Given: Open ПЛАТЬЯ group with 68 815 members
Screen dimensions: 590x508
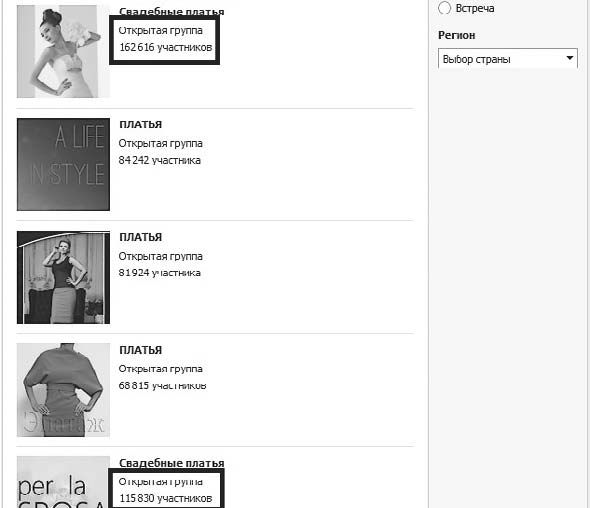Looking at the screenshot, I should [140, 350].
